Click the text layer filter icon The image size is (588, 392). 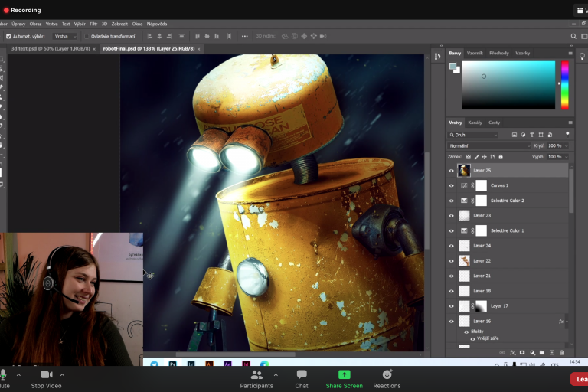pyautogui.click(x=531, y=135)
